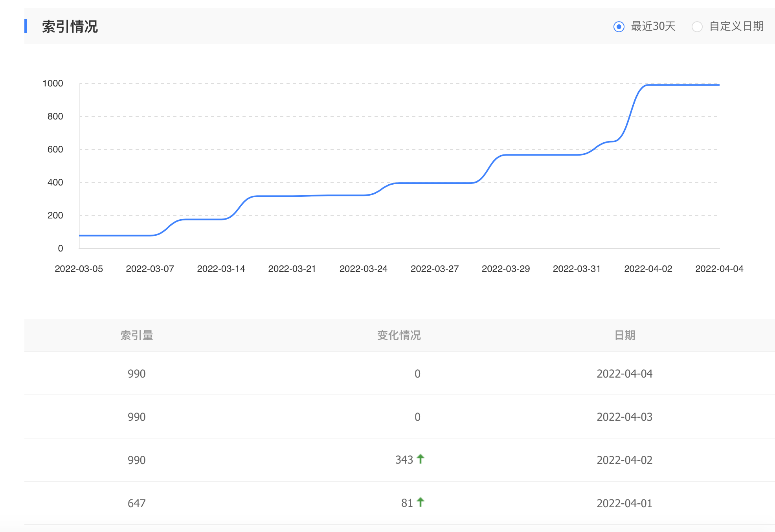Image resolution: width=775 pixels, height=532 pixels.
Task: Click the 990 cell in 2022-04-02 row
Action: point(137,460)
